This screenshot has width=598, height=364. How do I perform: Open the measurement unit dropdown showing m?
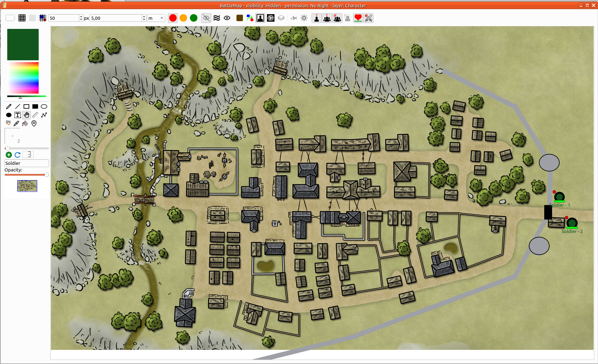click(156, 18)
